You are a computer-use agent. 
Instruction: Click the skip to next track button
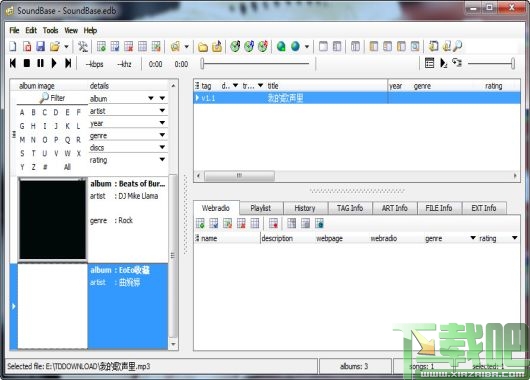[68, 63]
